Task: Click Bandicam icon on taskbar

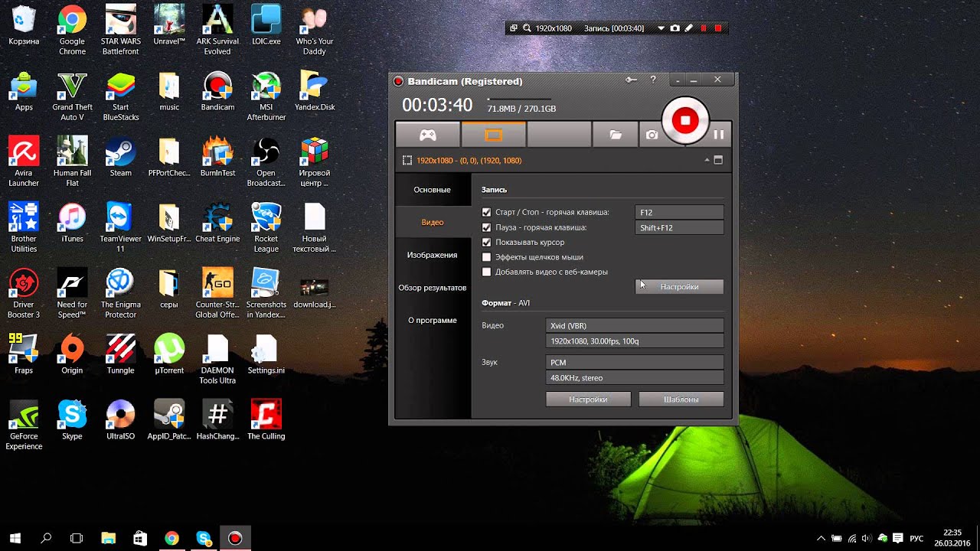Action: pos(235,539)
